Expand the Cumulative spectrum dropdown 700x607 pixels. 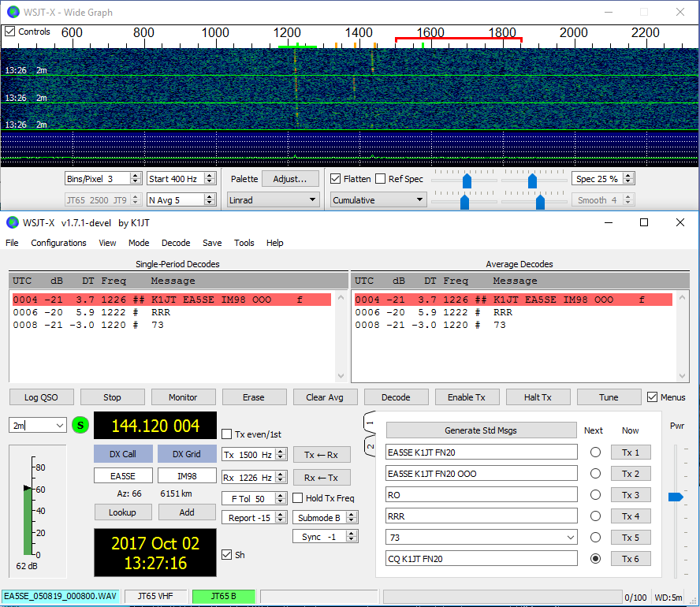click(x=378, y=200)
